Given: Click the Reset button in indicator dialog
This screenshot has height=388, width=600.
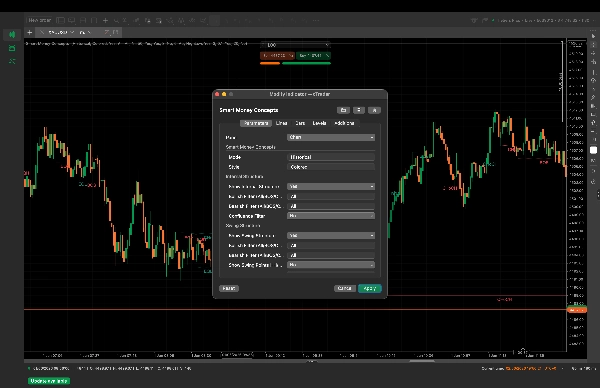Looking at the screenshot, I should [x=229, y=289].
